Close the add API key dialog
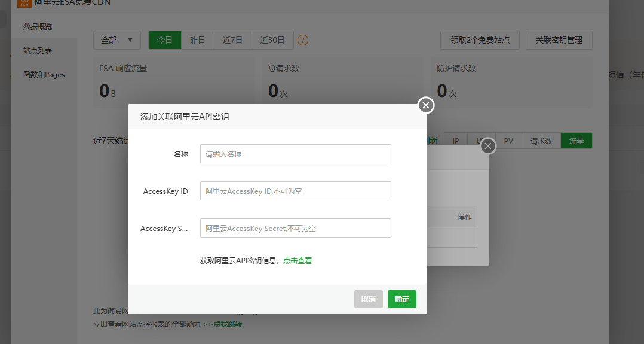 (425, 105)
